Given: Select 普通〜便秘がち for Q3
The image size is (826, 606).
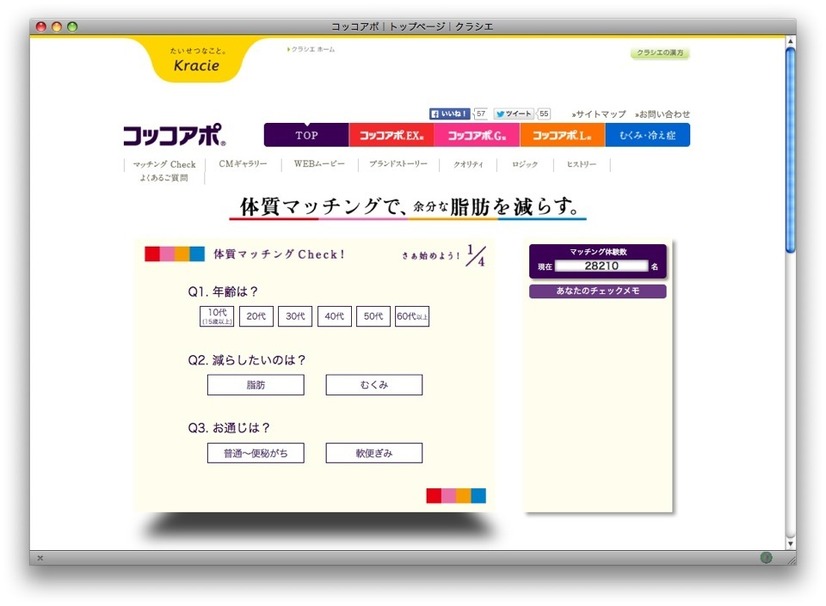Looking at the screenshot, I should click(x=255, y=453).
